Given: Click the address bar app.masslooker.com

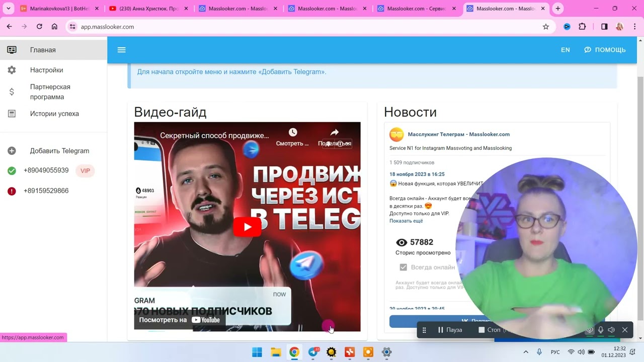Looking at the screenshot, I should click(x=107, y=27).
